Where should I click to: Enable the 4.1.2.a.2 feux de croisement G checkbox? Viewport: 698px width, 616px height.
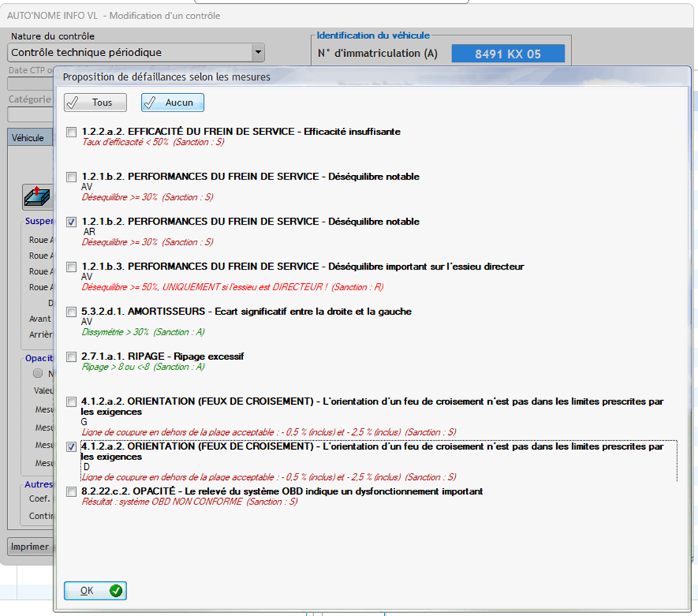(x=71, y=402)
